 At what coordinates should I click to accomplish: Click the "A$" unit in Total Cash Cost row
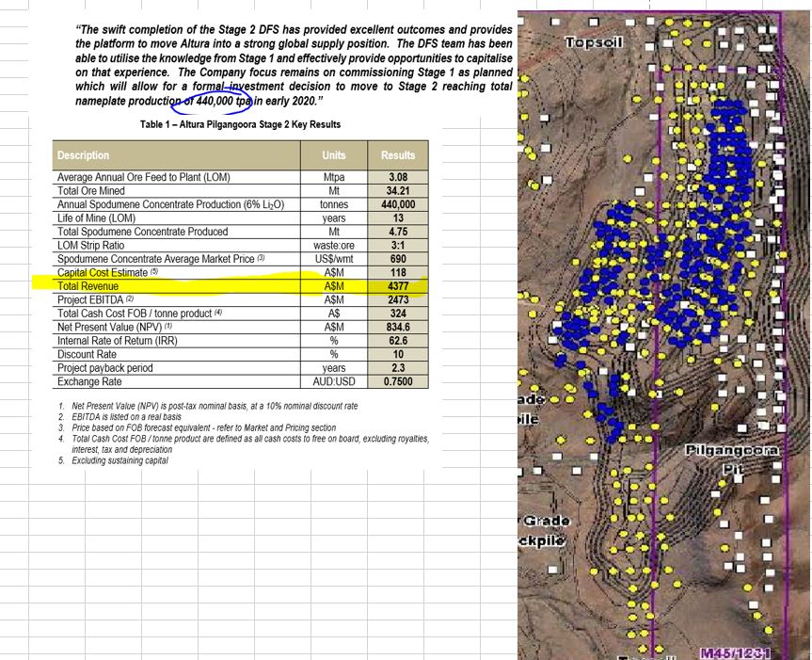334,314
